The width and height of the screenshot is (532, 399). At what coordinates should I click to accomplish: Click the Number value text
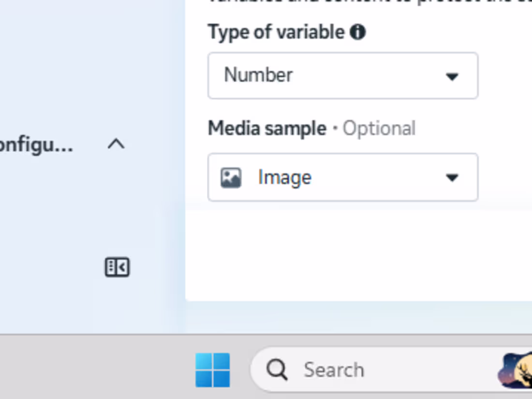click(258, 75)
